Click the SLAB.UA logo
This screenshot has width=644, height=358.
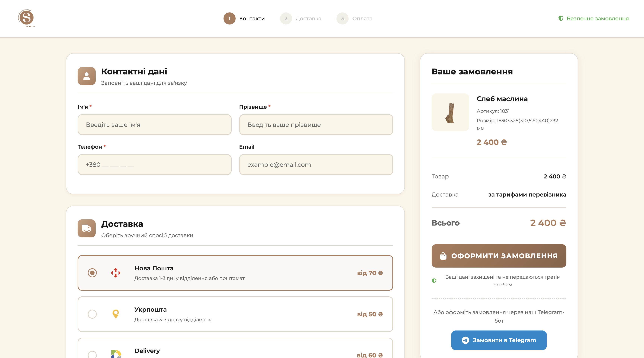point(26,18)
